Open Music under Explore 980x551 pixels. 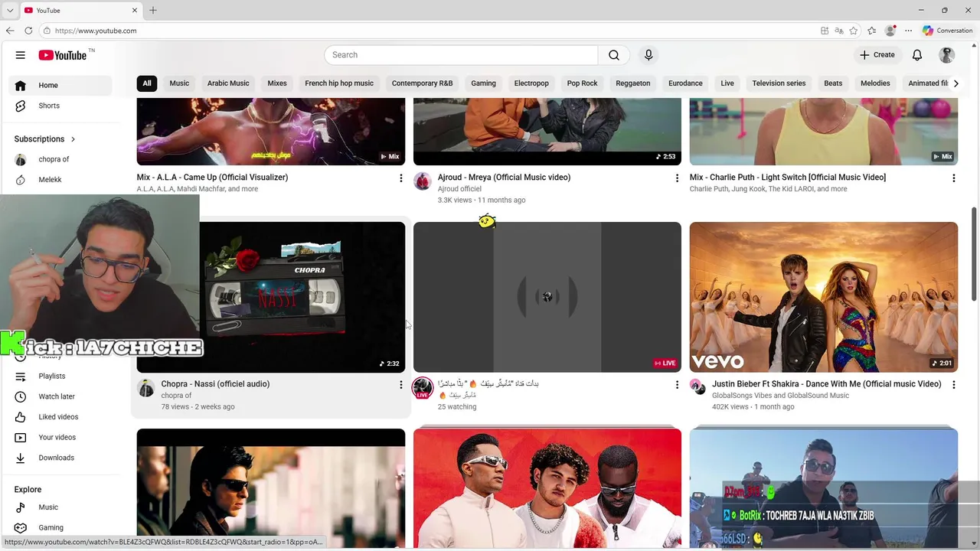[x=60, y=507]
